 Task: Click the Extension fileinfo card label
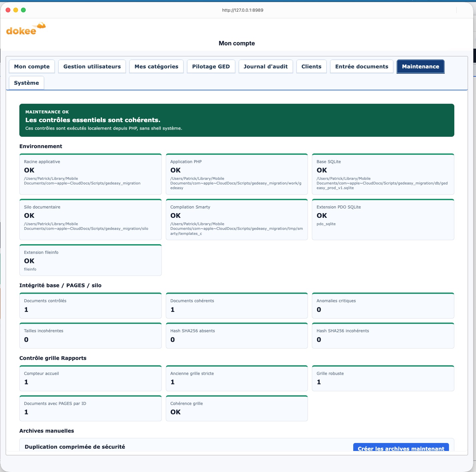(41, 252)
